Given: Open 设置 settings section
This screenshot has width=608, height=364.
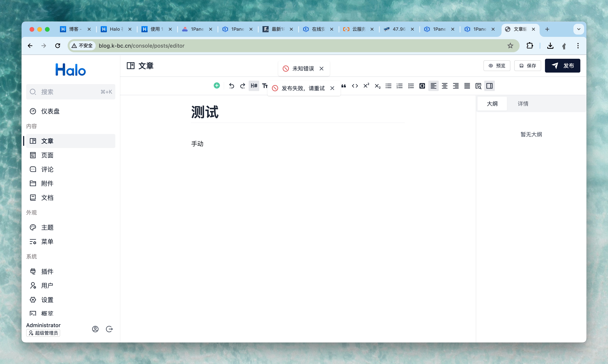Looking at the screenshot, I should pyautogui.click(x=71, y=300).
